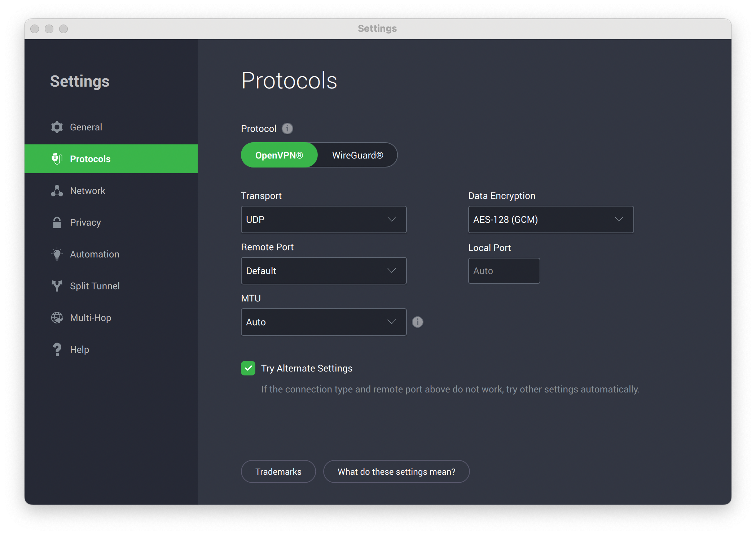Open the Automation section
The image size is (756, 535).
point(111,254)
